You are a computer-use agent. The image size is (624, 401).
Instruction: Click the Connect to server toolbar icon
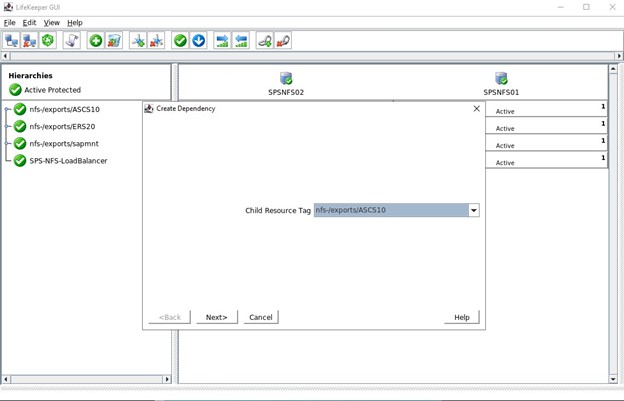click(x=12, y=41)
